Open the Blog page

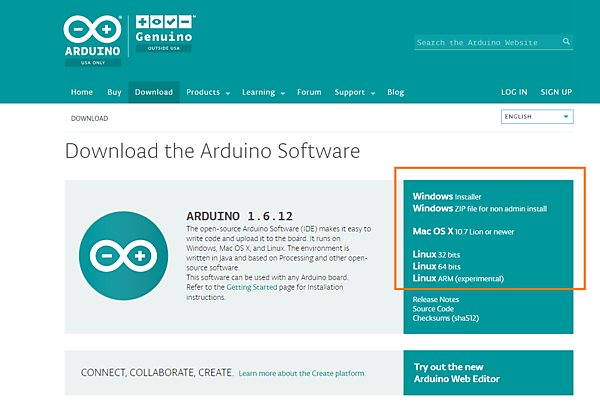click(395, 92)
